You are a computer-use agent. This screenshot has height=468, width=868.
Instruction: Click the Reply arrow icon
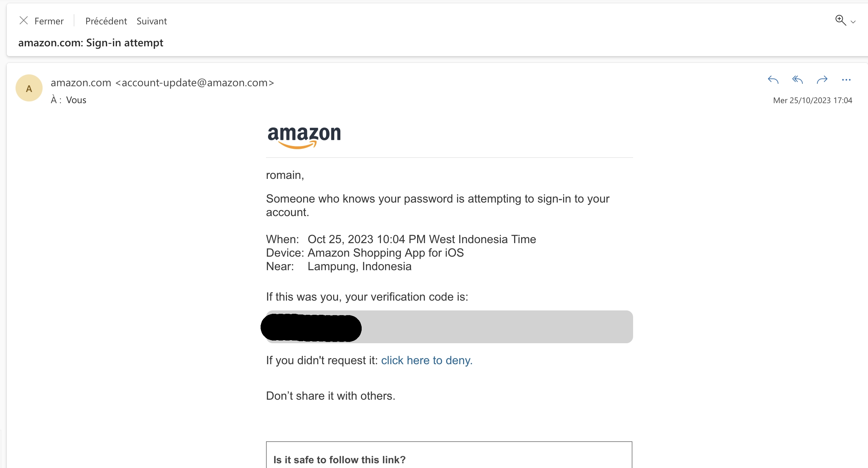tap(773, 80)
